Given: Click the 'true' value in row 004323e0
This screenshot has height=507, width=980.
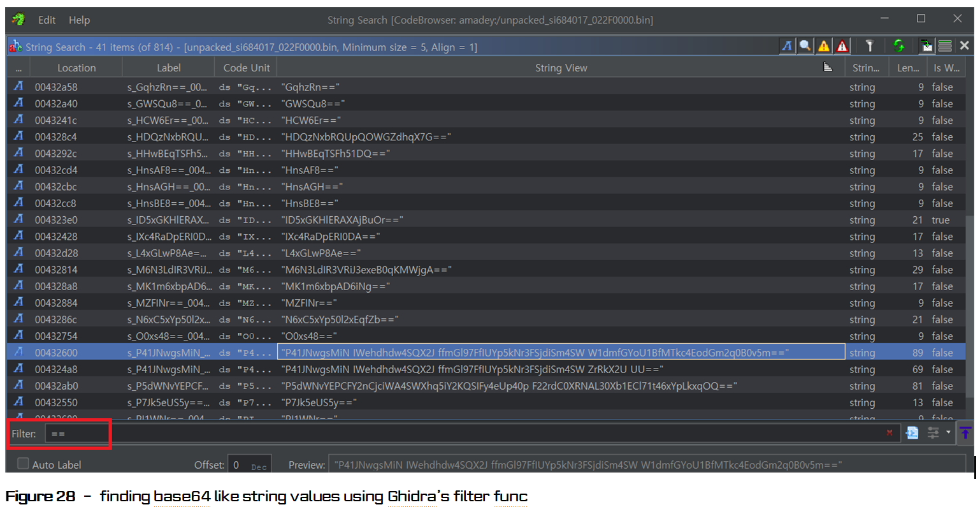Looking at the screenshot, I should click(x=940, y=220).
